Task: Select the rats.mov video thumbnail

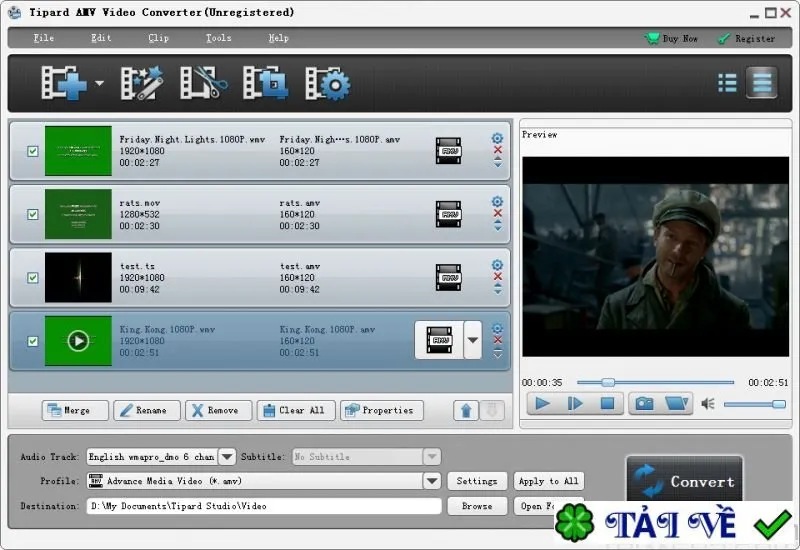Action: pyautogui.click(x=78, y=214)
